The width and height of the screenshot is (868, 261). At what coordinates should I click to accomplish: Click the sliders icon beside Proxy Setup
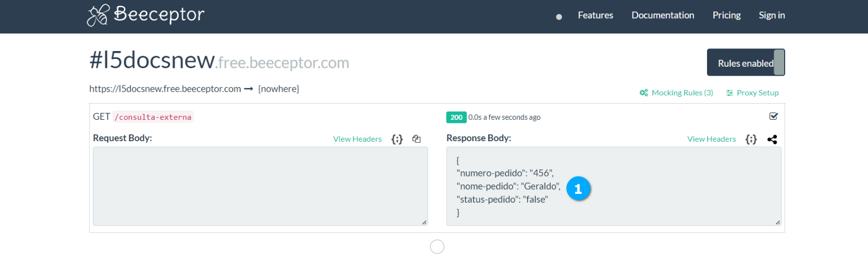pyautogui.click(x=729, y=93)
